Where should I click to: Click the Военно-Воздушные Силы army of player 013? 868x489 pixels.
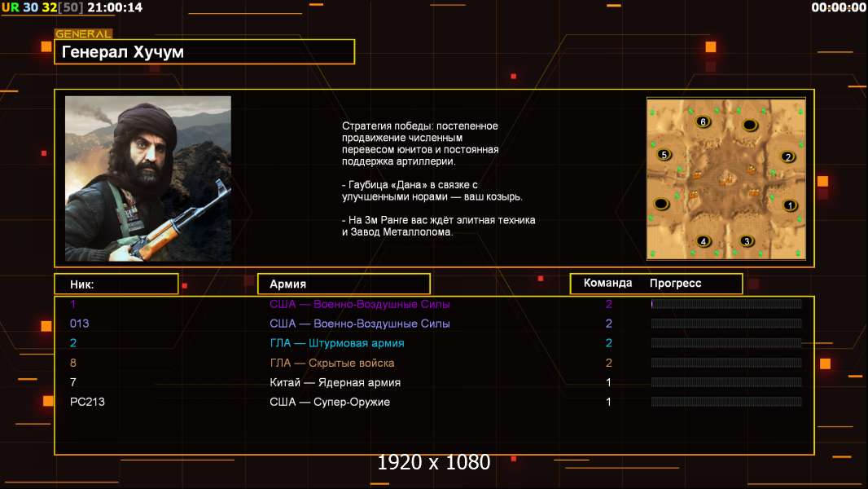point(381,324)
